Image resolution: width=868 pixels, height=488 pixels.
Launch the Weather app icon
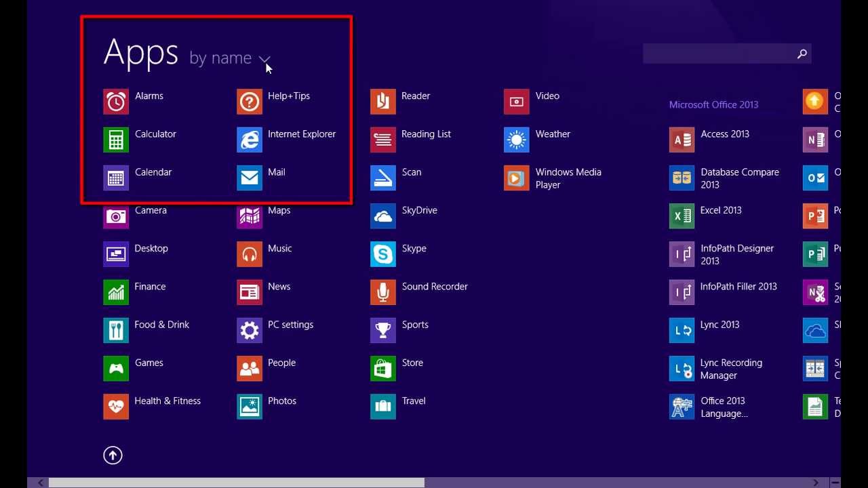point(517,140)
